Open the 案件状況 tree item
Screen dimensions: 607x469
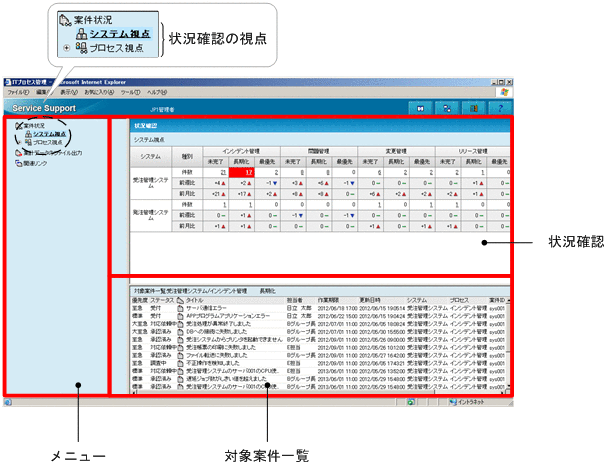pyautogui.click(x=34, y=126)
